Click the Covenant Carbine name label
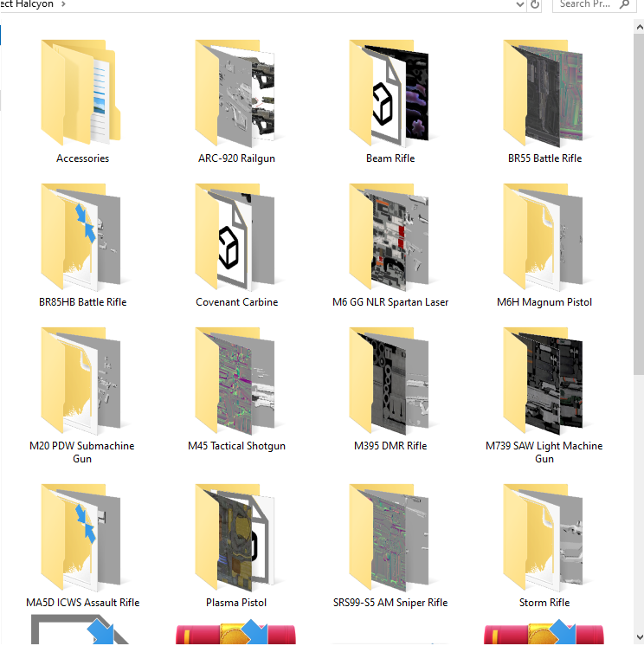 tap(237, 302)
